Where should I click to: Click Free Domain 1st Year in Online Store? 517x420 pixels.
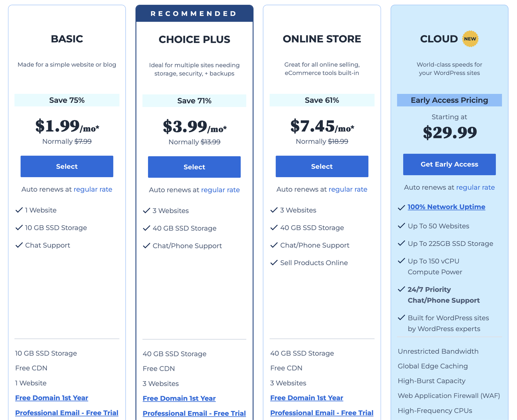pos(307,398)
